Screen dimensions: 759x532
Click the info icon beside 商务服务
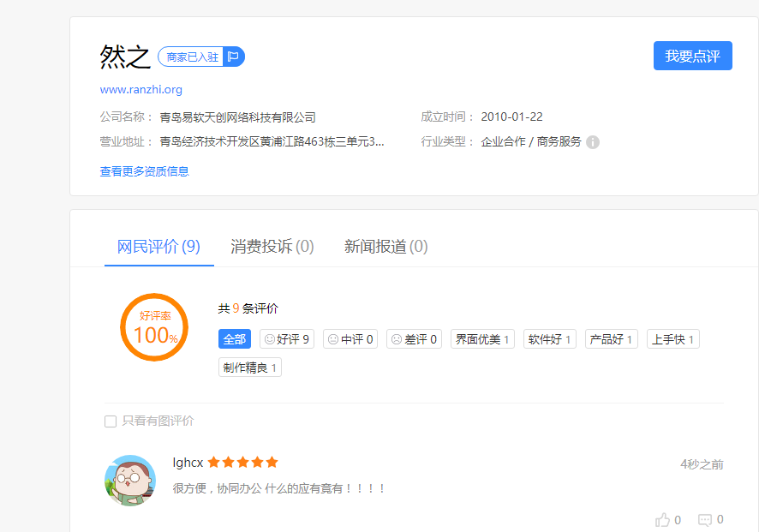point(593,142)
